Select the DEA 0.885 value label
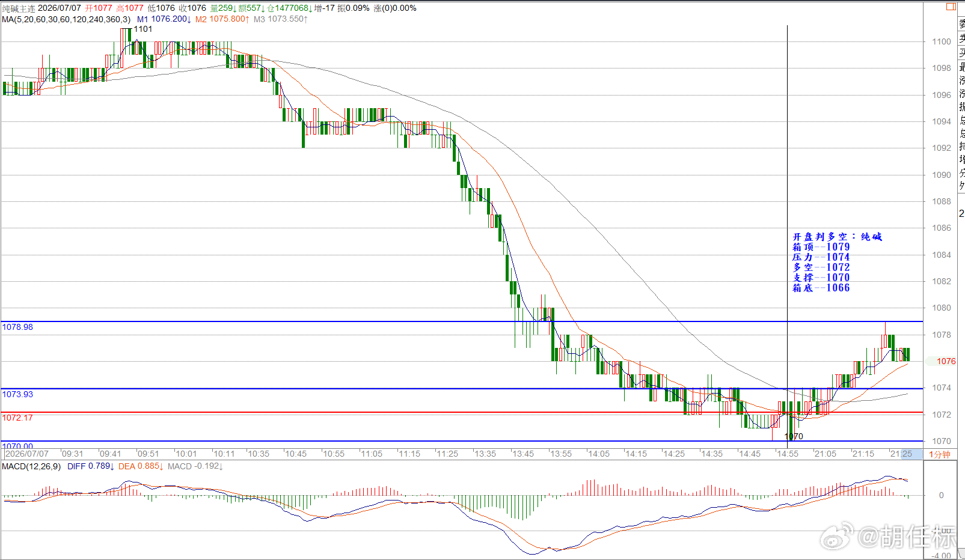 click(x=141, y=466)
